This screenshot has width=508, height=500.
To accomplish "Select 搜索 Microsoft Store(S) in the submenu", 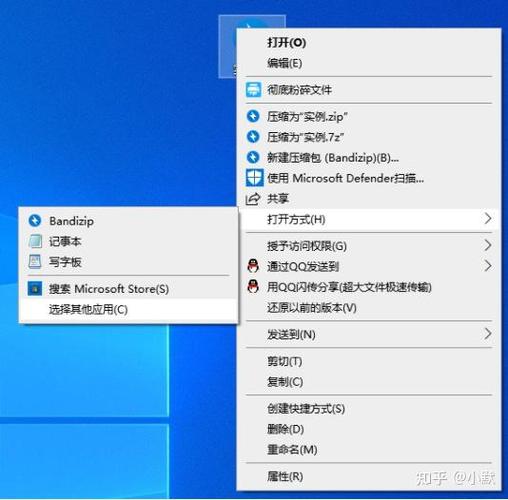I will pos(129,289).
